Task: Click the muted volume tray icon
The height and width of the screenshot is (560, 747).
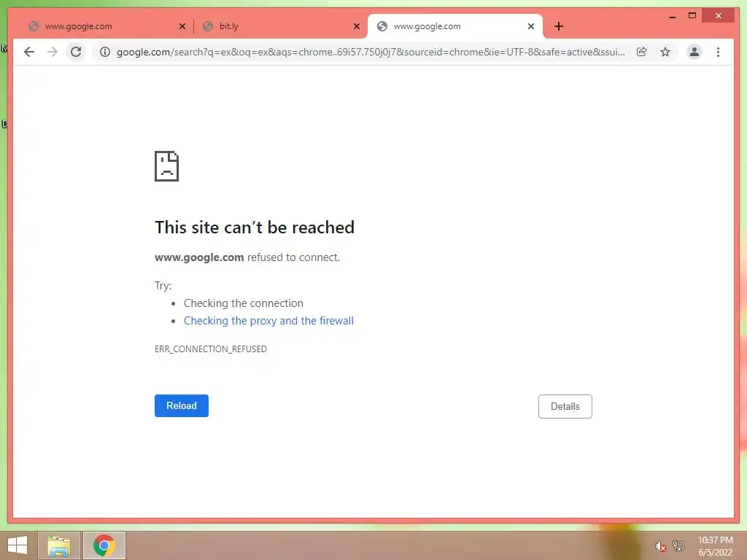Action: [660, 545]
